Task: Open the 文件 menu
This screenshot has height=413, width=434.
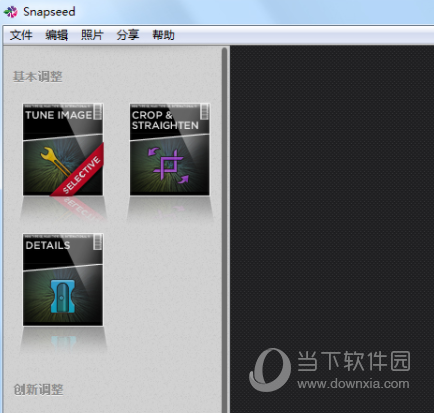Action: (21, 35)
